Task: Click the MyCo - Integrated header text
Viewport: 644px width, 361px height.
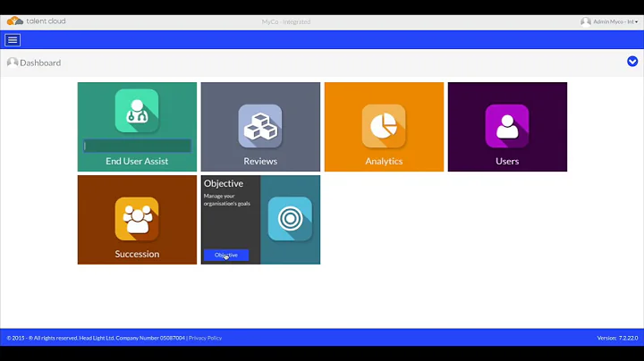Action: [x=286, y=21]
